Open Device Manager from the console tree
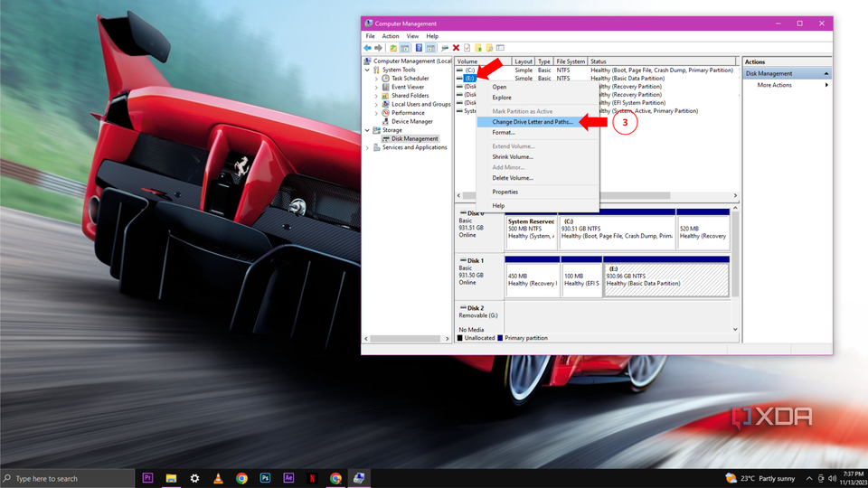Image resolution: width=868 pixels, height=488 pixels. coord(412,122)
